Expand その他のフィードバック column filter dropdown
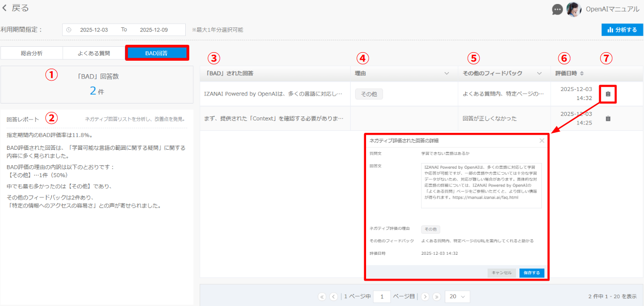644x306 pixels. click(539, 74)
